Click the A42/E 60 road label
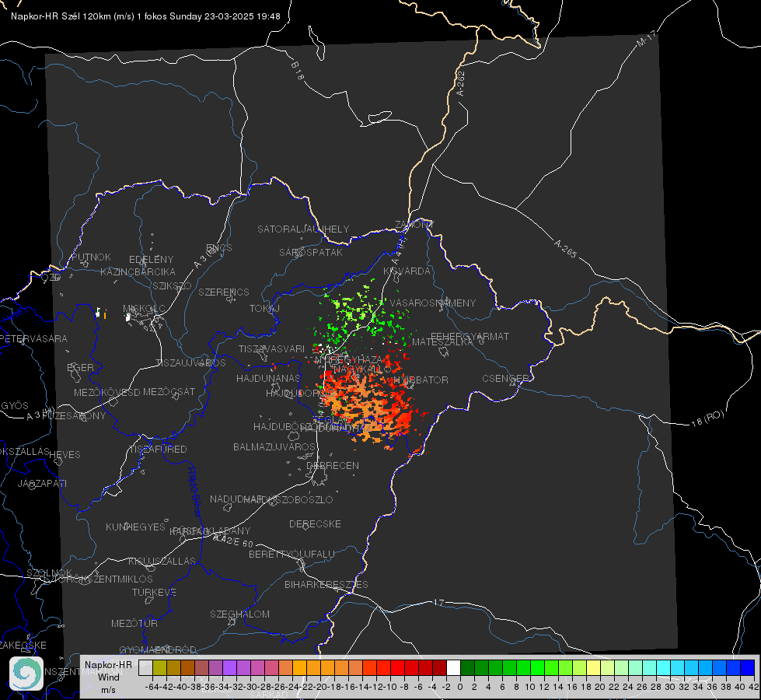The image size is (761, 700). click(x=233, y=541)
